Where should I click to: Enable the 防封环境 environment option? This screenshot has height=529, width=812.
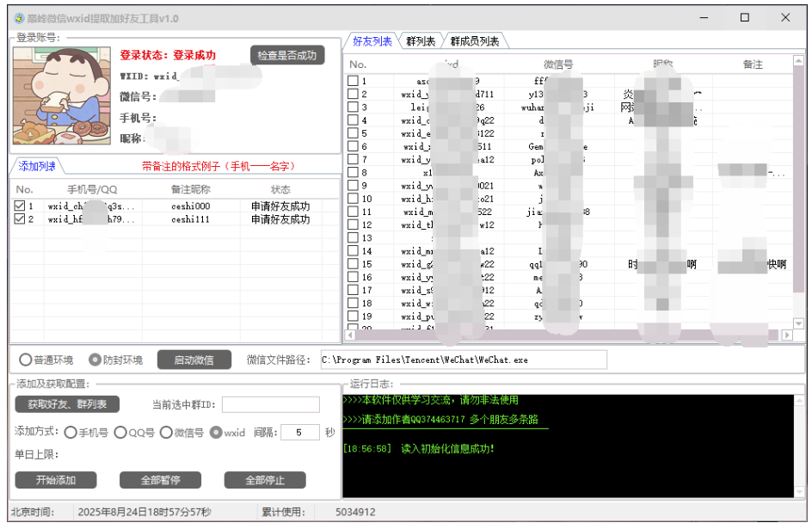[x=95, y=360]
